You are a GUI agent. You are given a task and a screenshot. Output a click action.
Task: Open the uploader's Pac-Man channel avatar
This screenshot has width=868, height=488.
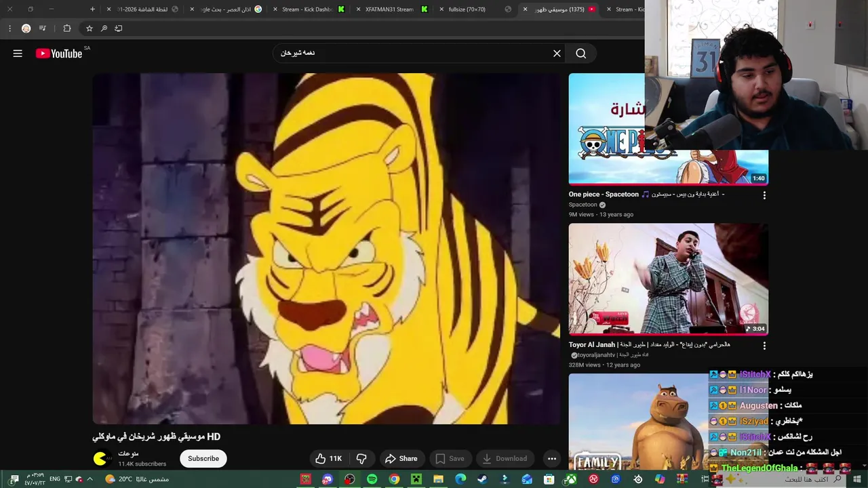[102, 459]
